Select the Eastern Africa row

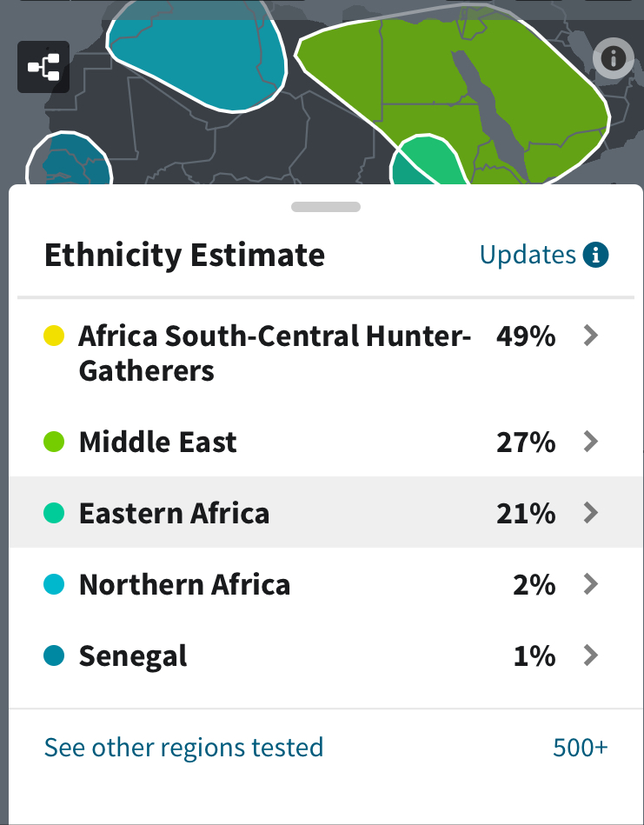click(x=326, y=512)
